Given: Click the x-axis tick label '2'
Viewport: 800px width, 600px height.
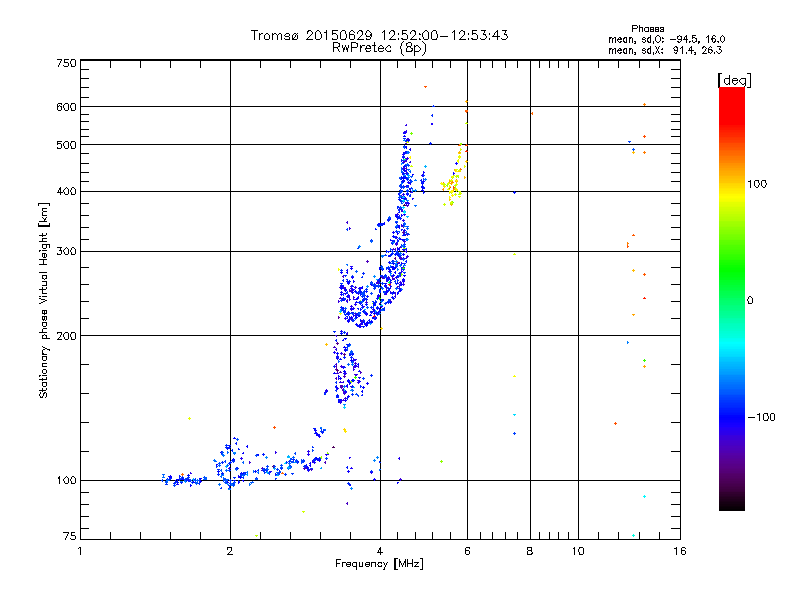Looking at the screenshot, I should coord(230,551).
